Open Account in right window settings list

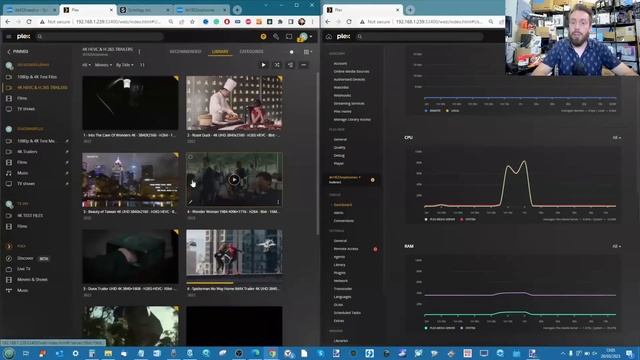[340, 64]
